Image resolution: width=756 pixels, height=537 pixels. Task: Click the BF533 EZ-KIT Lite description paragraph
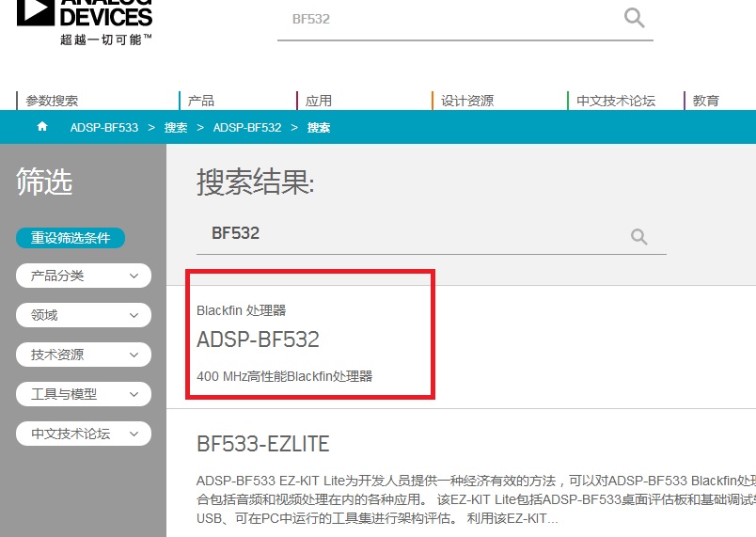coord(477,500)
